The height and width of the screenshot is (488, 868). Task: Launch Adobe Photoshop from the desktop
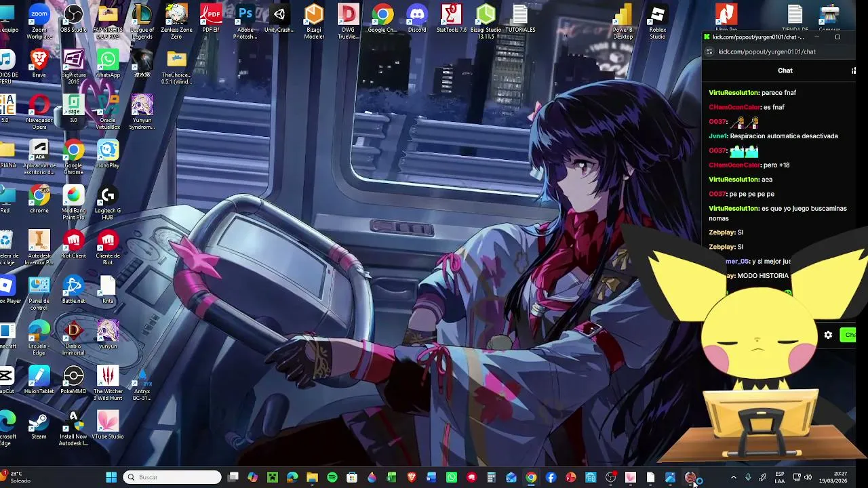[x=245, y=22]
